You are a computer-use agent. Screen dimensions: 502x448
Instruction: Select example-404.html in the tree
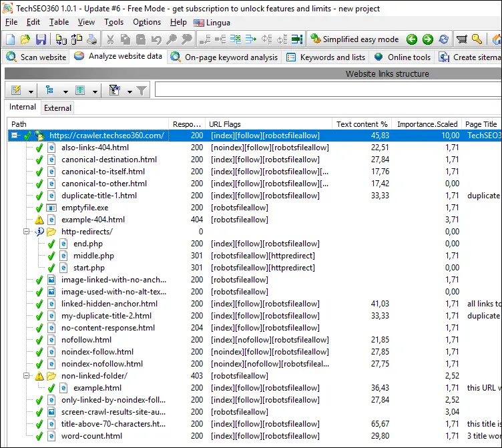93,220
